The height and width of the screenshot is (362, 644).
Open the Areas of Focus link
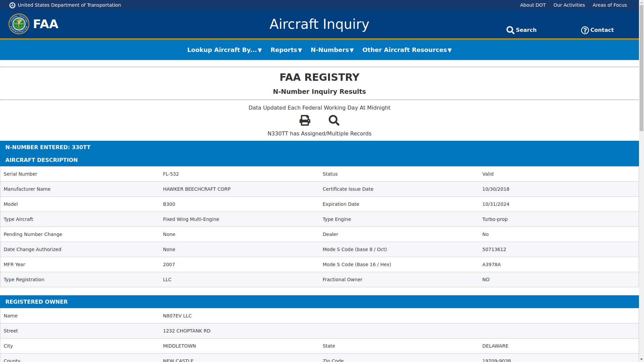[x=609, y=5]
